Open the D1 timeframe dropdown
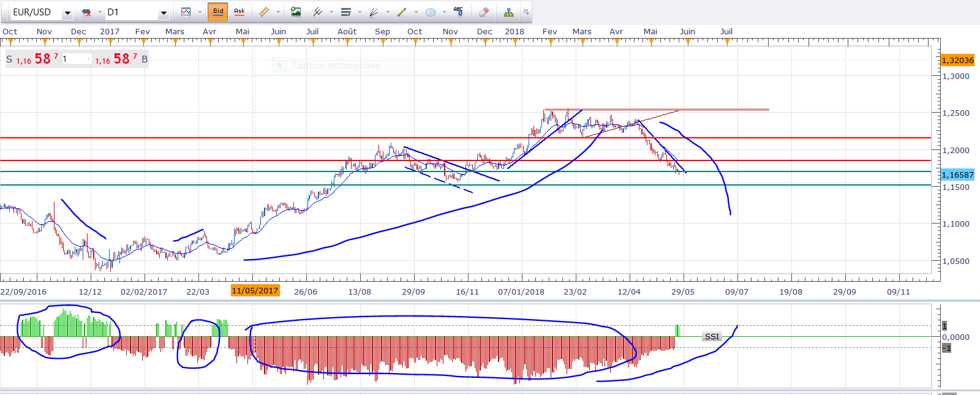The image size is (980, 395). [164, 13]
